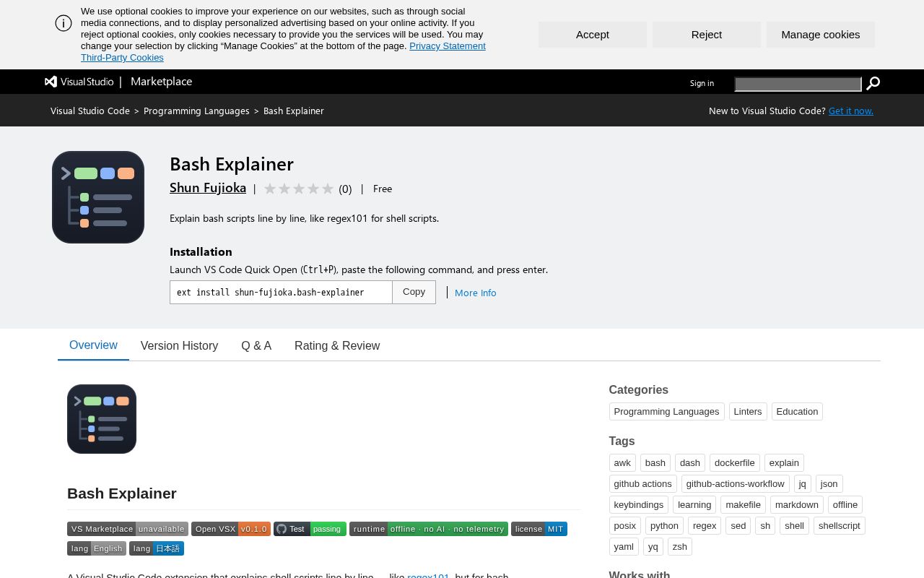The image size is (924, 578).
Task: Open the Privacy Statement link
Action: (448, 46)
